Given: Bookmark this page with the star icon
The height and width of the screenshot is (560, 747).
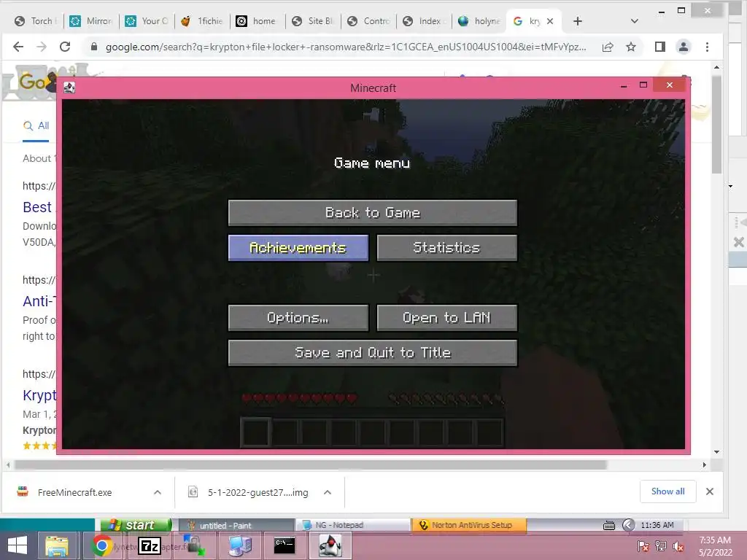Looking at the screenshot, I should tap(631, 47).
